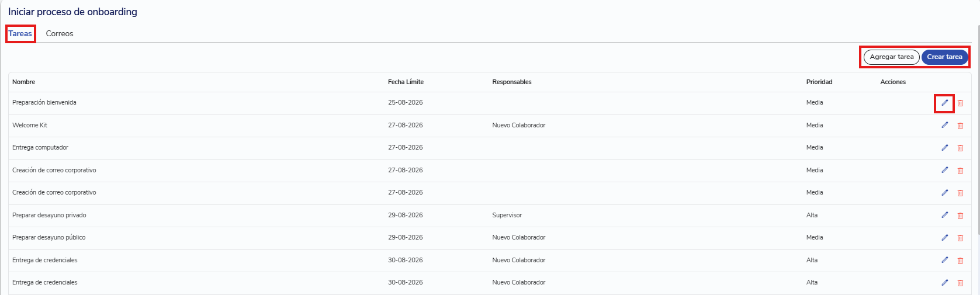Delete the Entrega computador task

(960, 148)
